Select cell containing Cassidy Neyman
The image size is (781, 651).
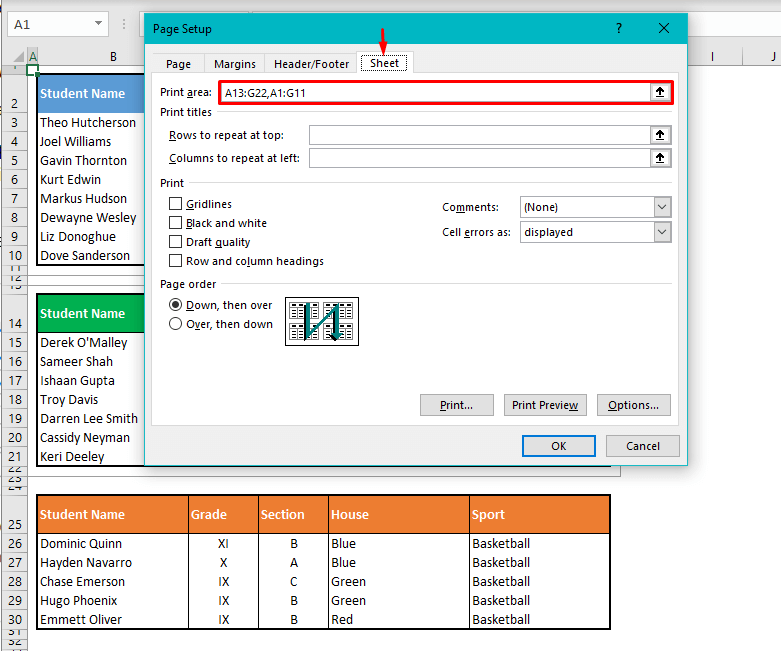[x=91, y=437]
